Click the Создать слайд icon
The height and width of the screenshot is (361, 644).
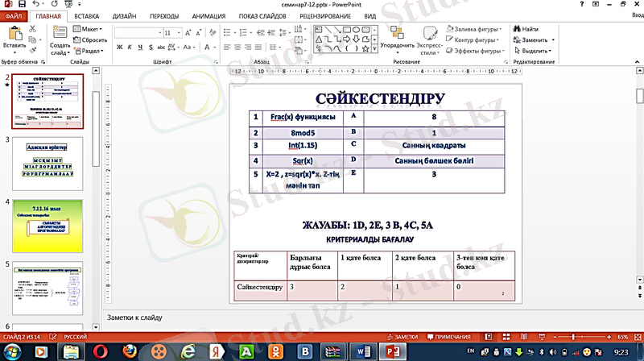(60, 38)
